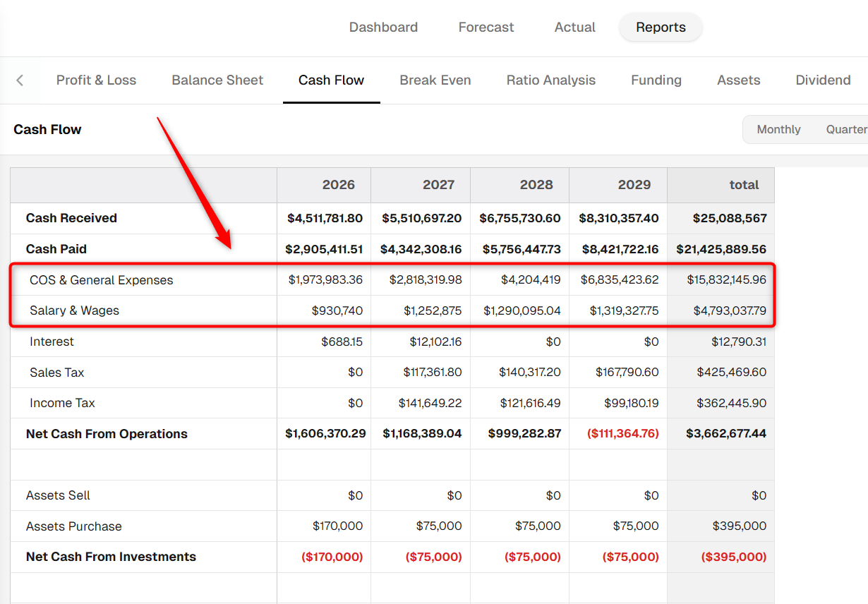Click the negative 2029 Net Cash From Operations value

(623, 434)
